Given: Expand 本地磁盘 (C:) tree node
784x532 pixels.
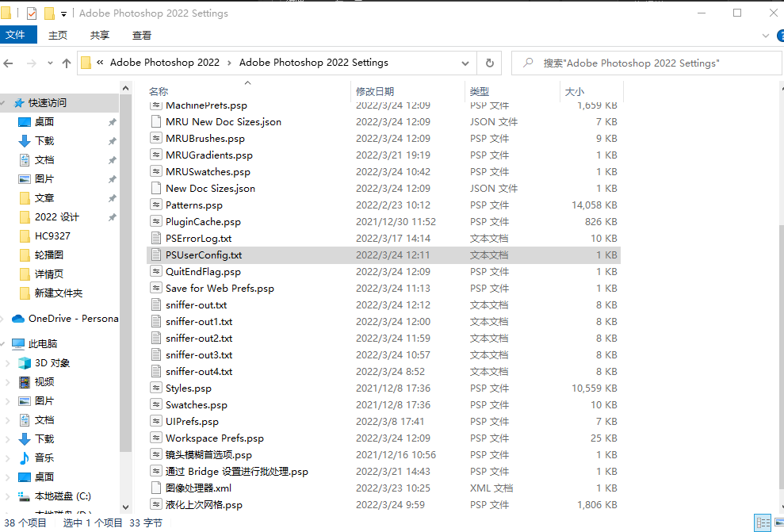Looking at the screenshot, I should coord(7,496).
